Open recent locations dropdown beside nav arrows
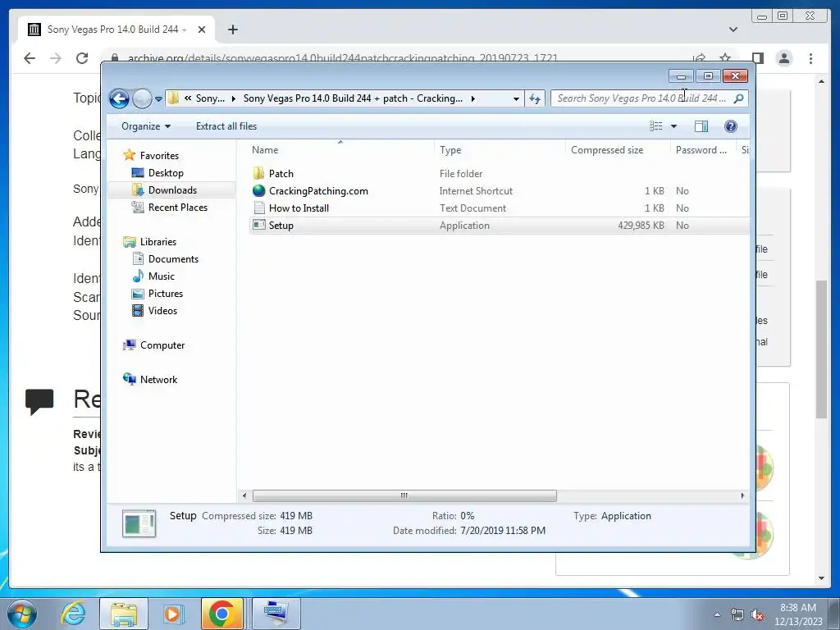 [158, 98]
